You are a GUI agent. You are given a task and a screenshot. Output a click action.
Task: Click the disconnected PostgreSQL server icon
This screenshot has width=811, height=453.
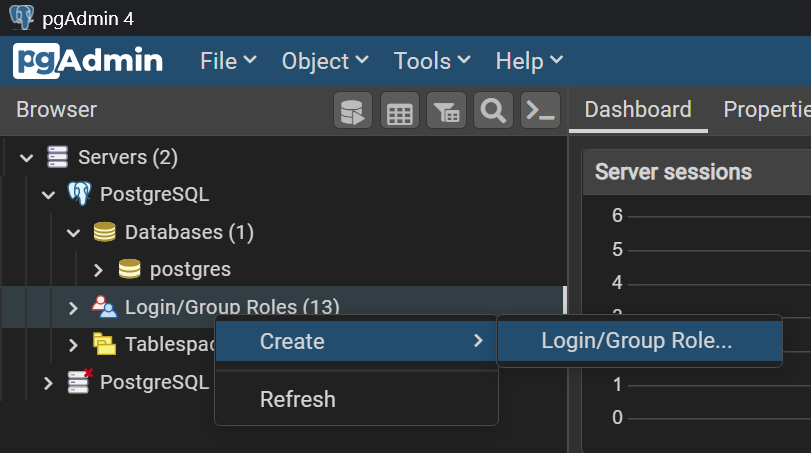click(x=80, y=382)
